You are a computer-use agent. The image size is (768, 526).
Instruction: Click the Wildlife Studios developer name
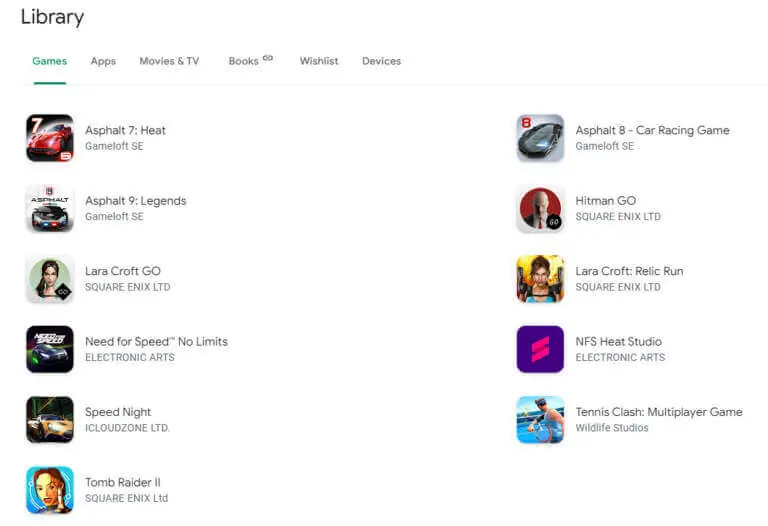[612, 428]
